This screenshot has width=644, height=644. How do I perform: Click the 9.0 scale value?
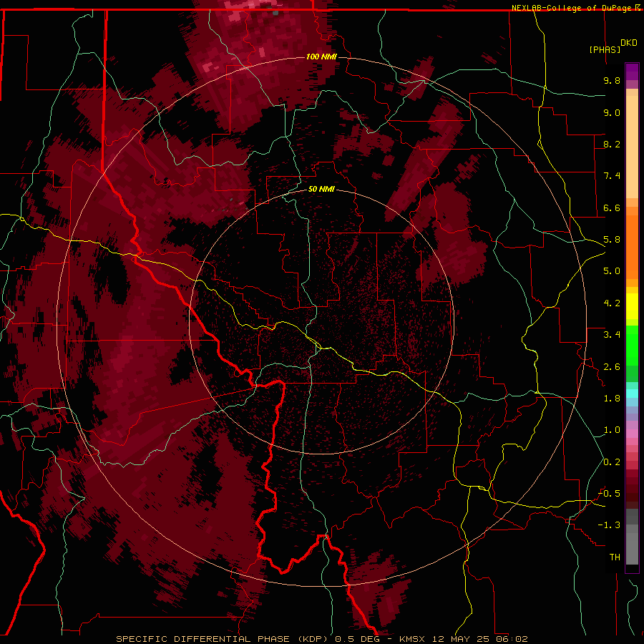(612, 112)
